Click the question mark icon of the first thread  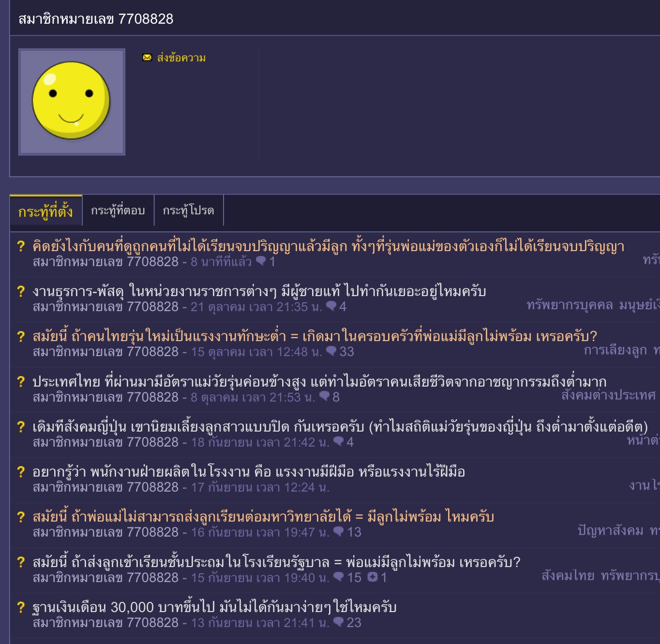point(21,246)
